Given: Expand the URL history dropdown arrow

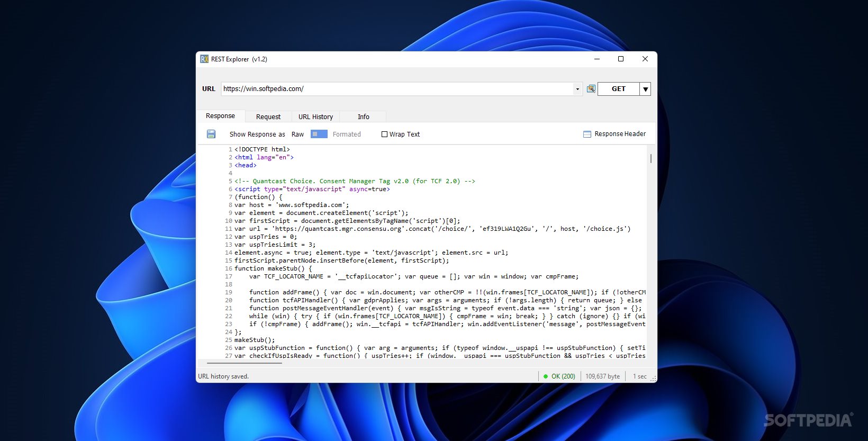Looking at the screenshot, I should pos(577,89).
